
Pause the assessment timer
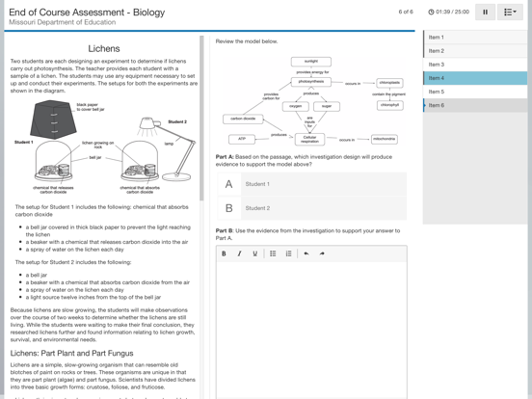485,13
